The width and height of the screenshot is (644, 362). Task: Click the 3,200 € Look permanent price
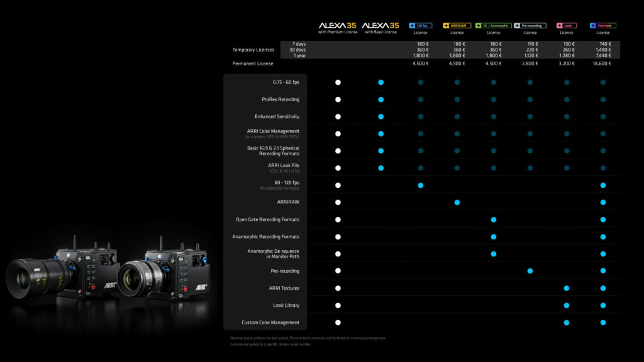click(567, 63)
